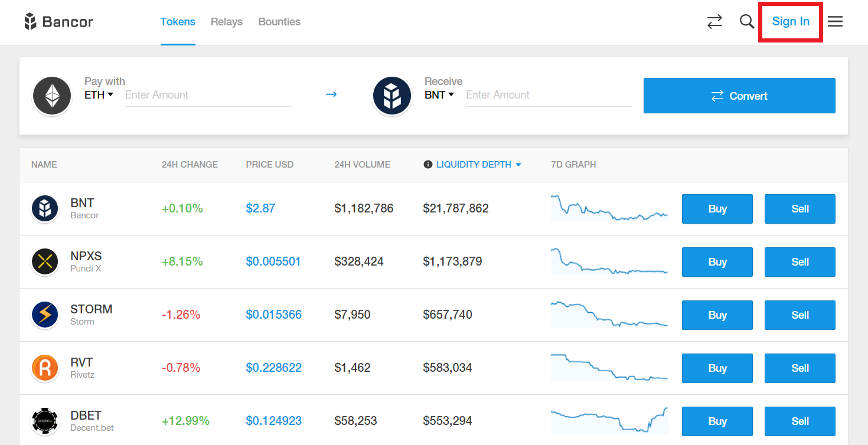Sort by the 24H Change header

coord(190,165)
